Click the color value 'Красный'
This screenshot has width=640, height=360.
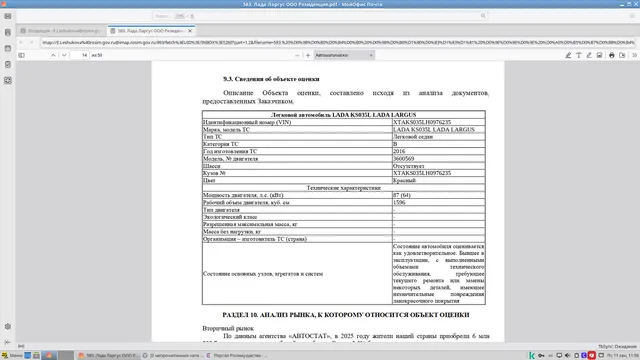tap(404, 180)
